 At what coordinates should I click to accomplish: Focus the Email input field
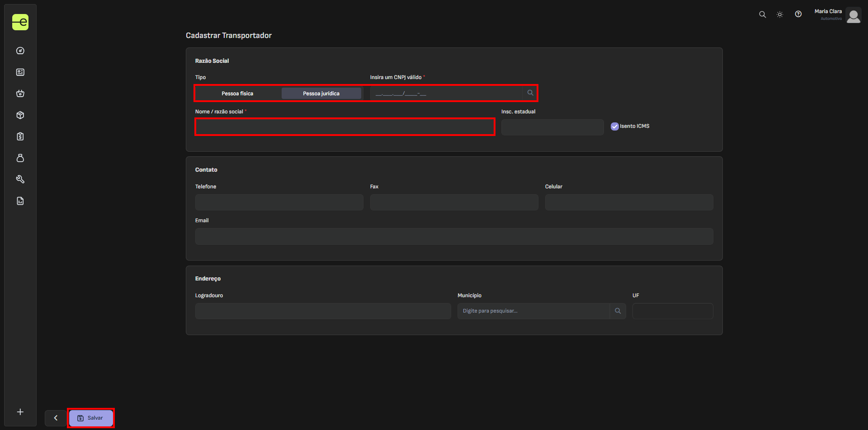[x=454, y=237]
